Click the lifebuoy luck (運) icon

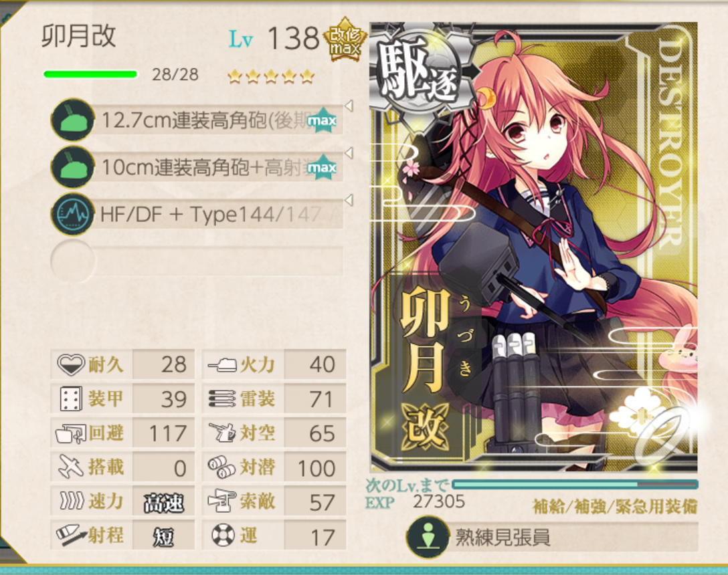coord(223,536)
